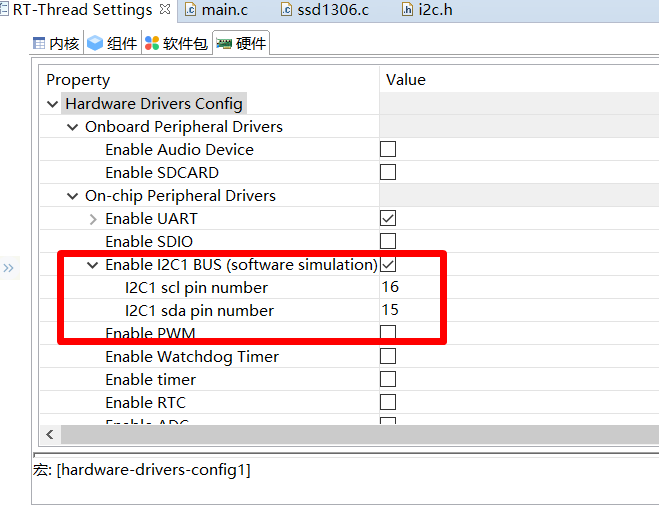Screen dimensions: 659x514
Task: Expand the side panel with double chevron
Action: point(8,268)
